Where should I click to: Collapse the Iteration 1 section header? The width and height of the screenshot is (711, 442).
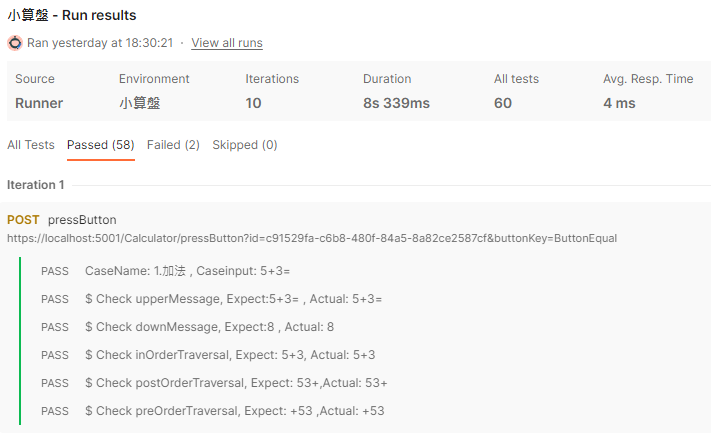coord(36,185)
